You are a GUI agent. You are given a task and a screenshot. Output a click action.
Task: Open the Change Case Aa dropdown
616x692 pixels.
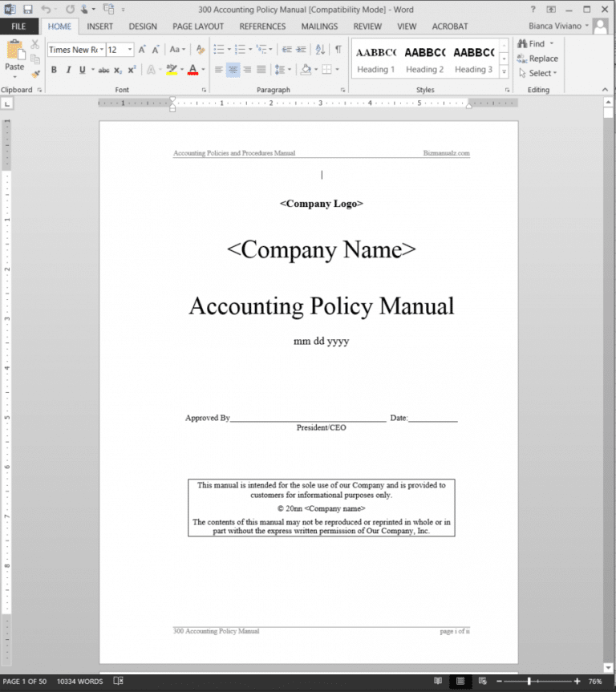click(x=177, y=50)
